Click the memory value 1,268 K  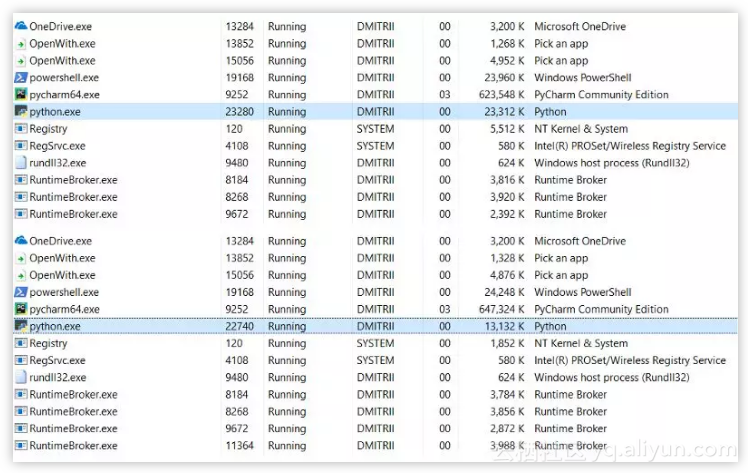507,43
